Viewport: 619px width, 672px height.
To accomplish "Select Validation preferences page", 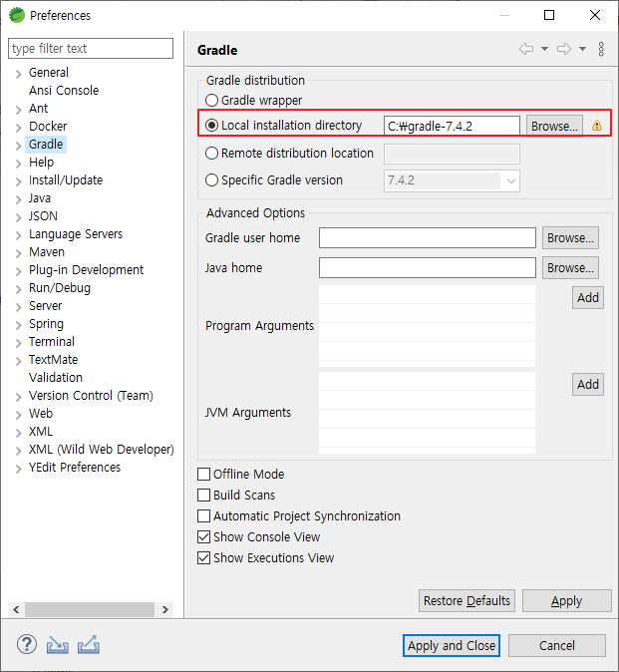I will pyautogui.click(x=56, y=378).
